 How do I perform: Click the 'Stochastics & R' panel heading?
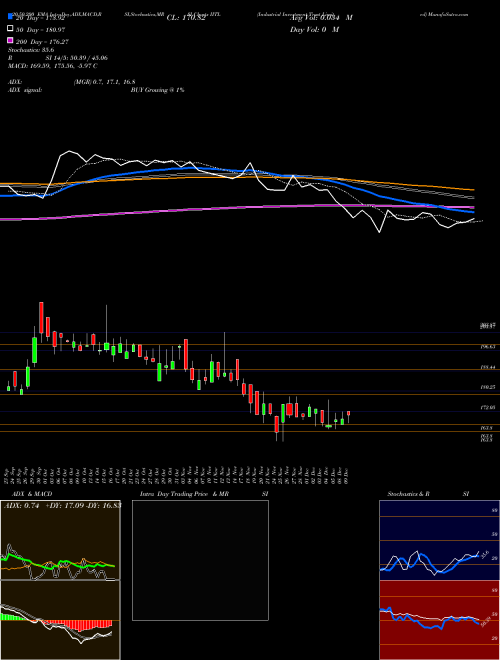409,494
